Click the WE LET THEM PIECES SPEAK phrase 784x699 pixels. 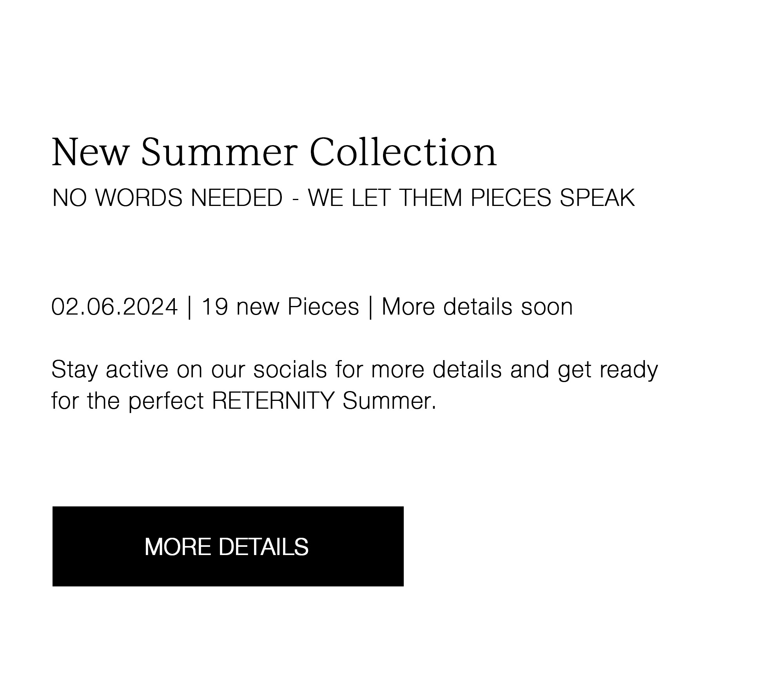tap(471, 197)
